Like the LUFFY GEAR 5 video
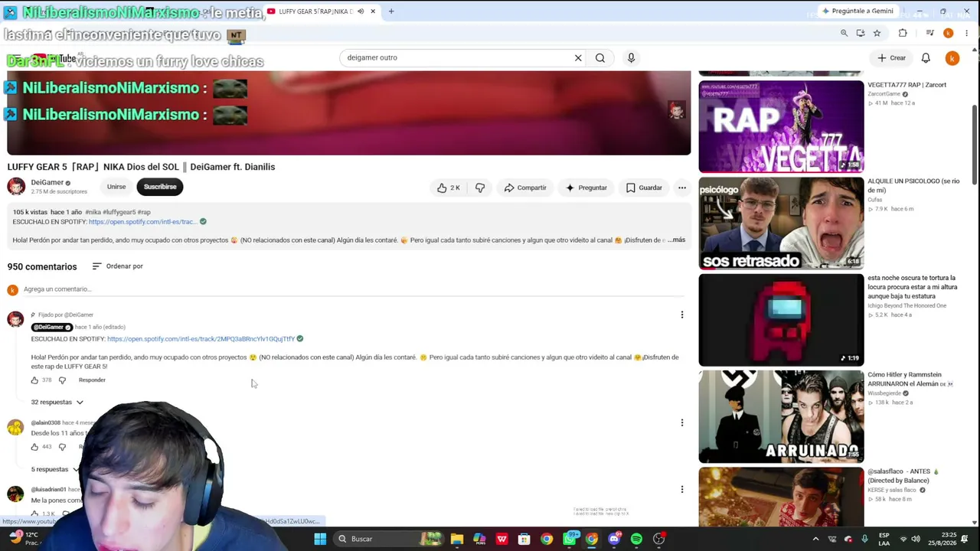Viewport: 980px width, 551px height. coord(449,187)
